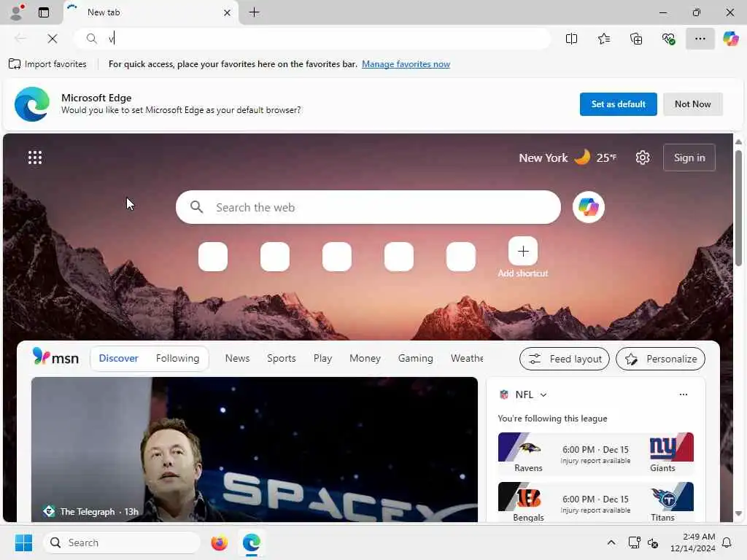Open the Collections icon
The height and width of the screenshot is (560, 747).
(636, 39)
